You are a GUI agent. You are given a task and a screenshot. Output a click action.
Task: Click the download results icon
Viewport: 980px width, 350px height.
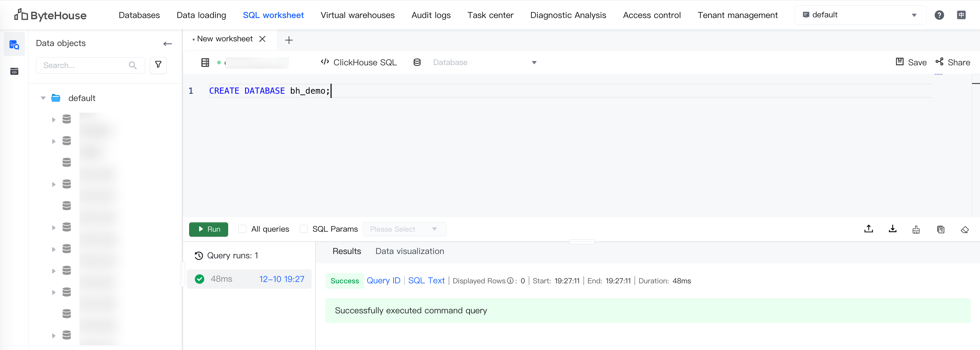coord(893,229)
